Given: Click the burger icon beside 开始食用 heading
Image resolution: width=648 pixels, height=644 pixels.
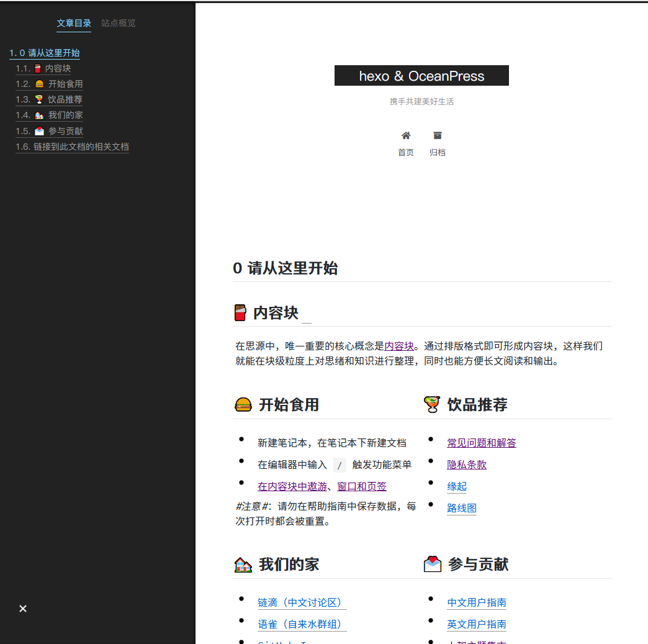Looking at the screenshot, I should coord(243,404).
